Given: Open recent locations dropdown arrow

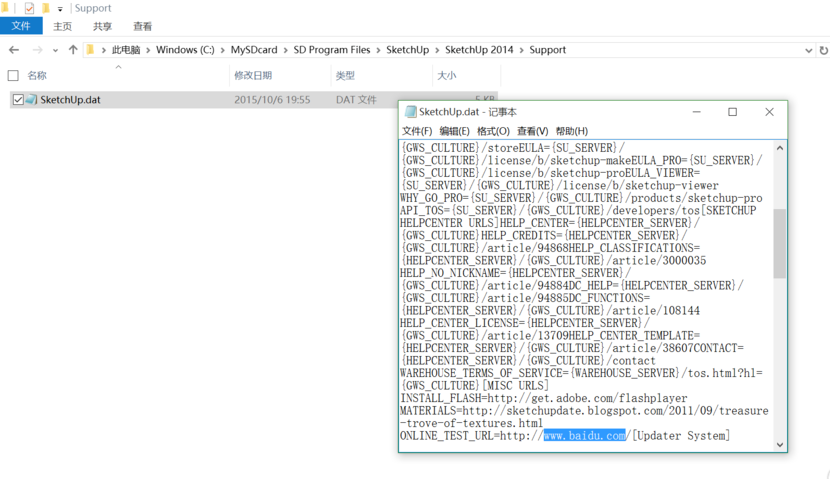Looking at the screenshot, I should (x=55, y=50).
